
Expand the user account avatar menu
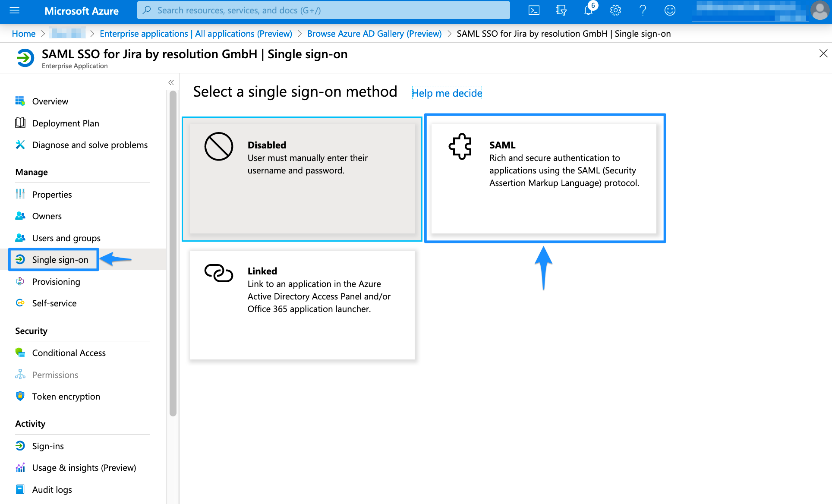coord(820,10)
